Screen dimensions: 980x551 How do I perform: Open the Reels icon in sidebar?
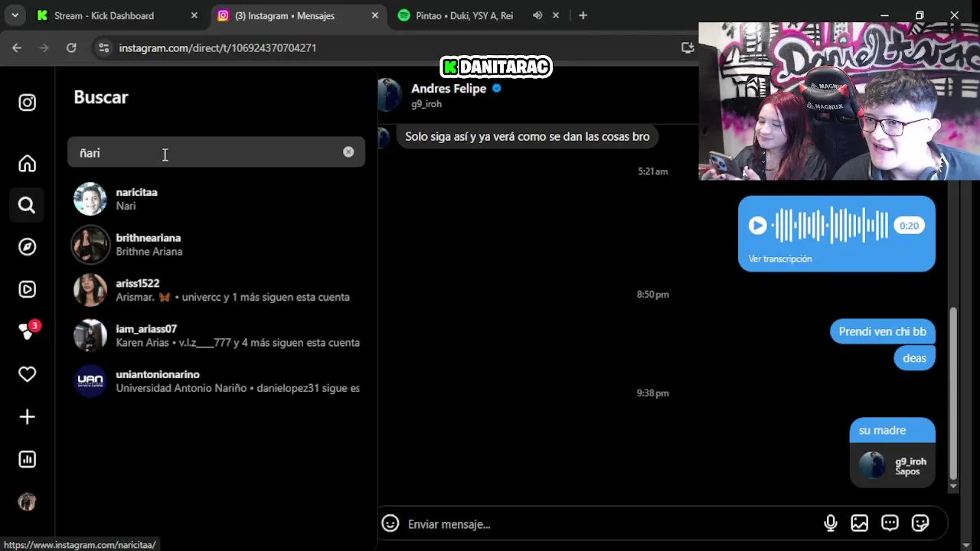tap(27, 289)
